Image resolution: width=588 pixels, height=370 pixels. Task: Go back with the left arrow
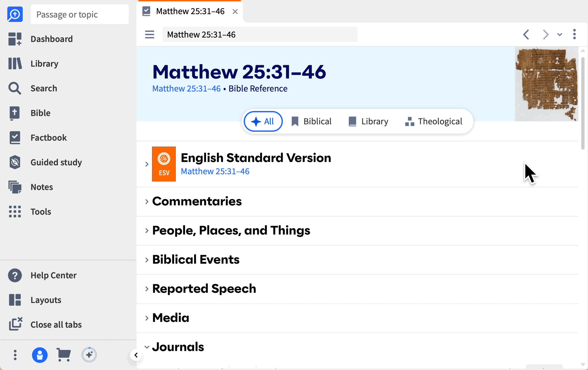pos(526,35)
